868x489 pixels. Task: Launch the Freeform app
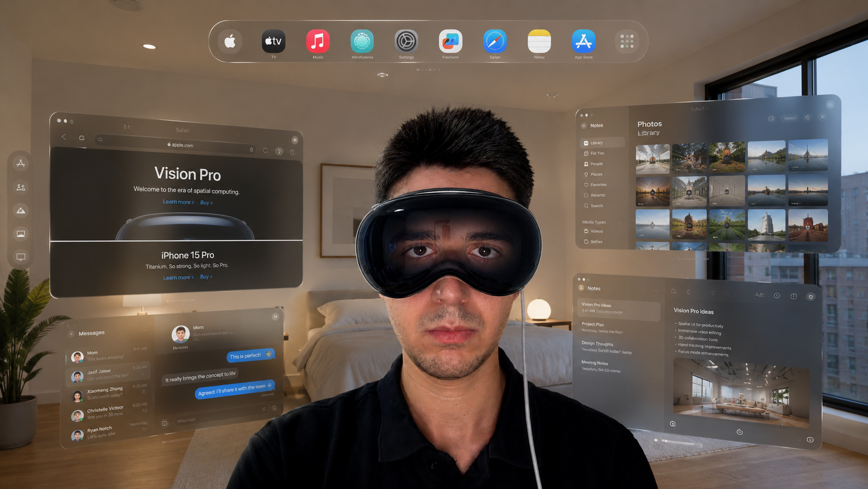click(450, 41)
